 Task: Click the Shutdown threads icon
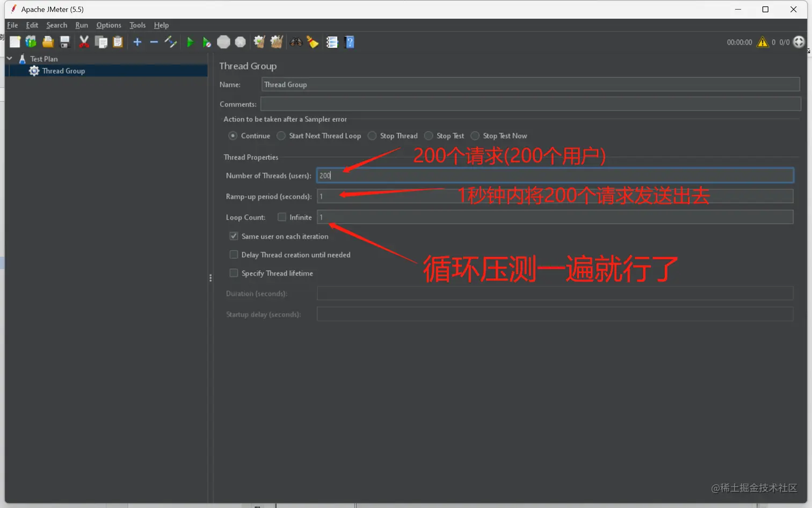[x=241, y=42]
